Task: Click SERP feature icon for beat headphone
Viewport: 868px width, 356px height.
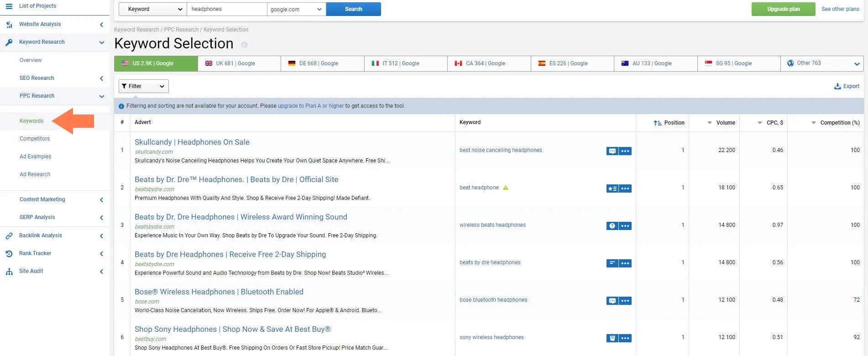Action: tap(612, 188)
